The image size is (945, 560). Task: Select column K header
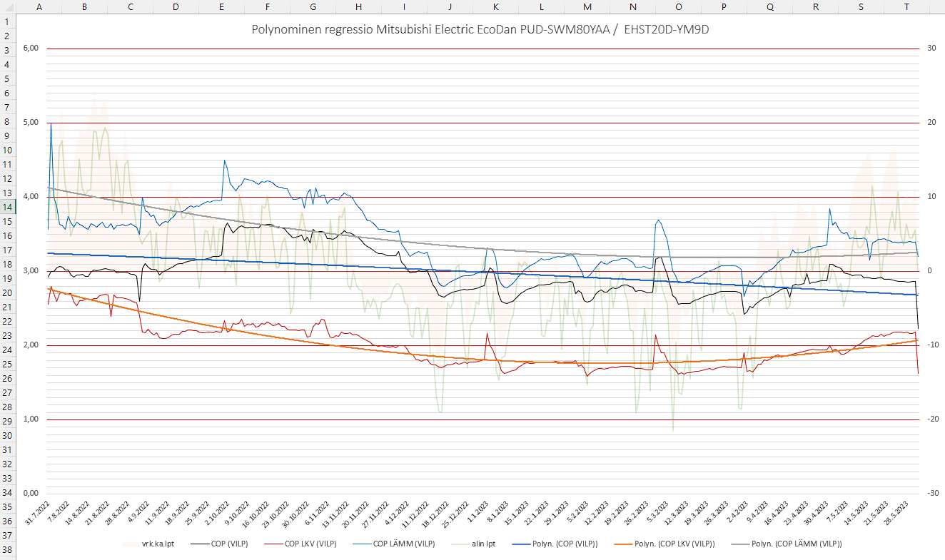[495, 6]
